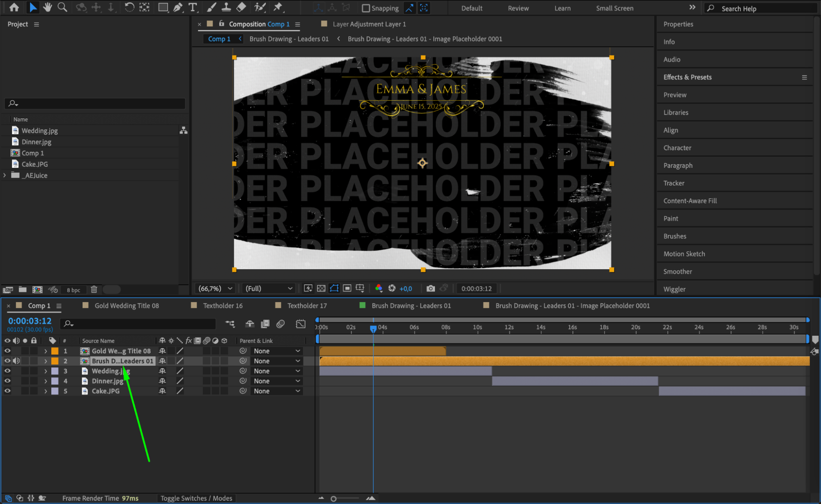
Task: Enable the Snapping checkbox
Action: (x=366, y=8)
